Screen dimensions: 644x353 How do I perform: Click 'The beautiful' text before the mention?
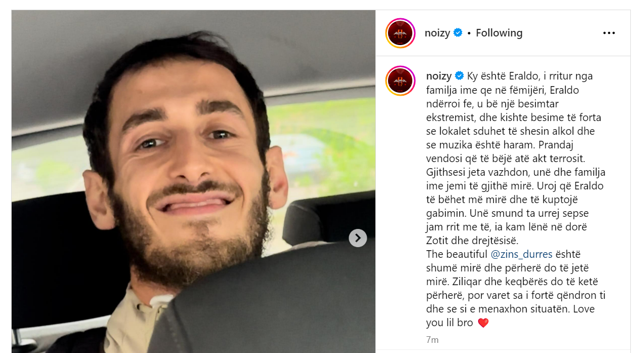[x=457, y=254]
